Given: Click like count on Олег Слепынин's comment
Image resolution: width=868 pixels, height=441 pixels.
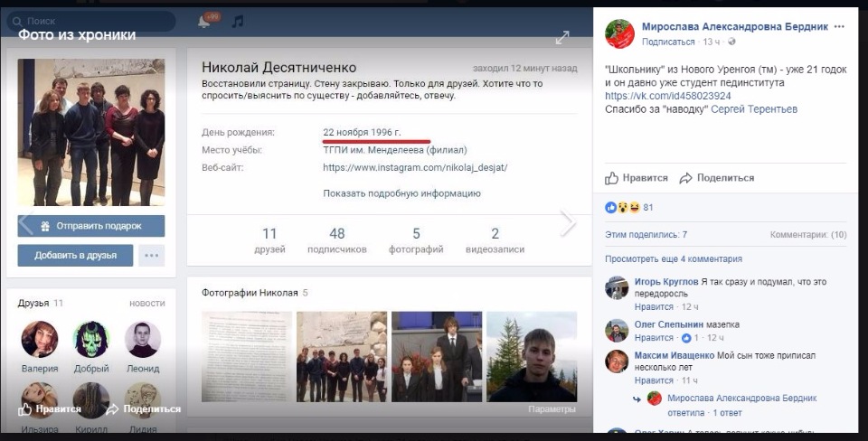Looking at the screenshot, I should pos(690,338).
